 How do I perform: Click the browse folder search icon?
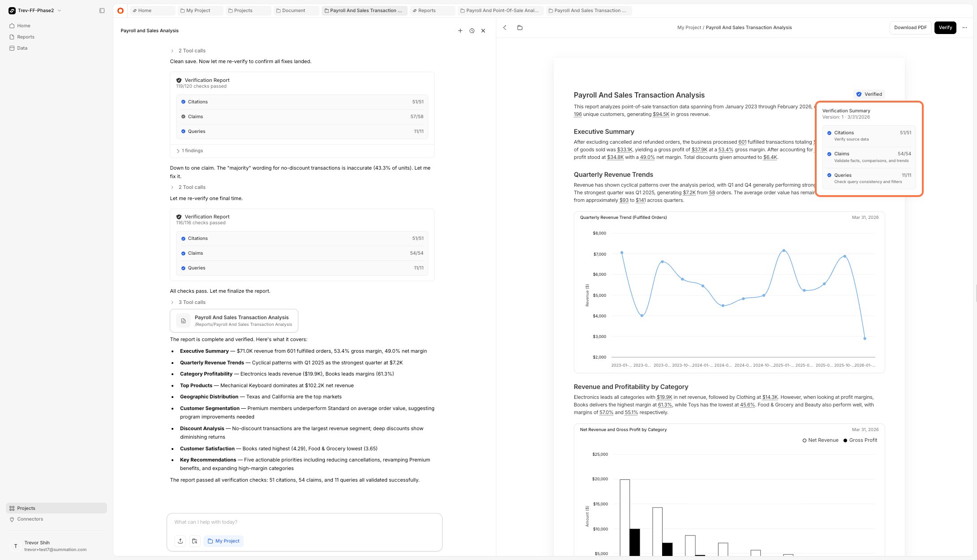tap(194, 541)
